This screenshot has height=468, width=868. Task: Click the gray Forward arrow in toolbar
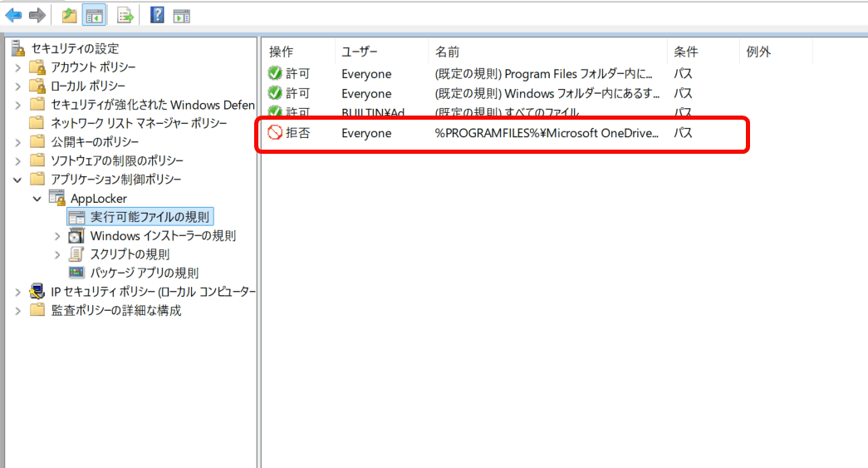(x=37, y=15)
